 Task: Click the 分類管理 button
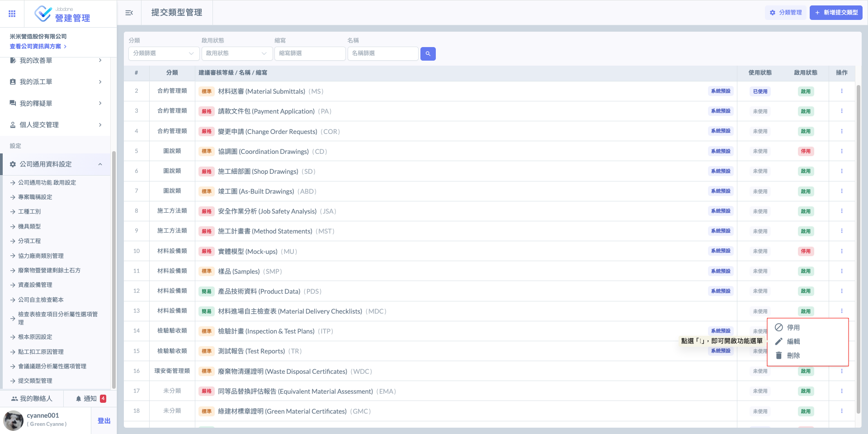click(x=786, y=13)
